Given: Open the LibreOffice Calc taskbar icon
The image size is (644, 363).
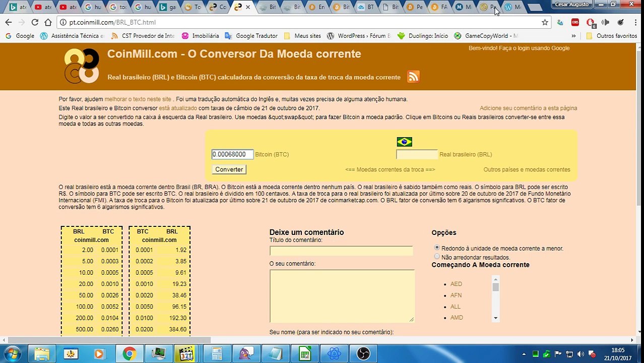Looking at the screenshot, I should (x=305, y=354).
